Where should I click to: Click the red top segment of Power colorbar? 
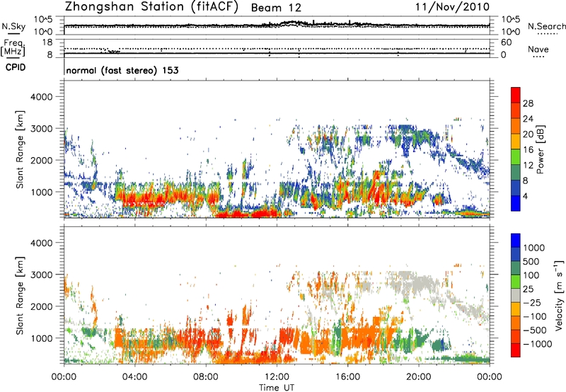516,95
